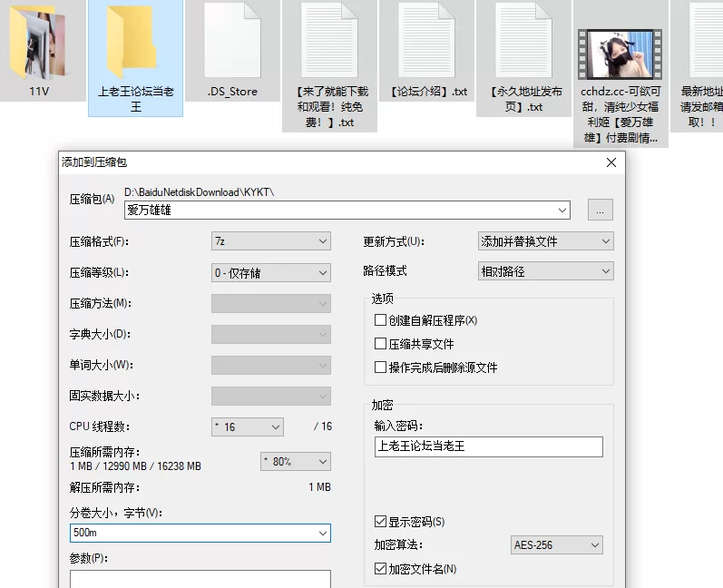Select the cchdz.cc video file thumbnail
The height and width of the screenshot is (588, 723).
pyautogui.click(x=620, y=54)
